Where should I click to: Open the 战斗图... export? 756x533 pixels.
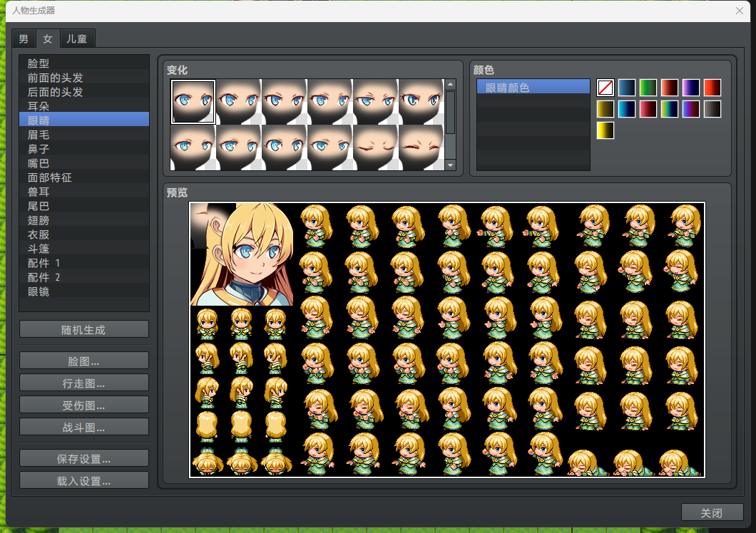(84, 427)
